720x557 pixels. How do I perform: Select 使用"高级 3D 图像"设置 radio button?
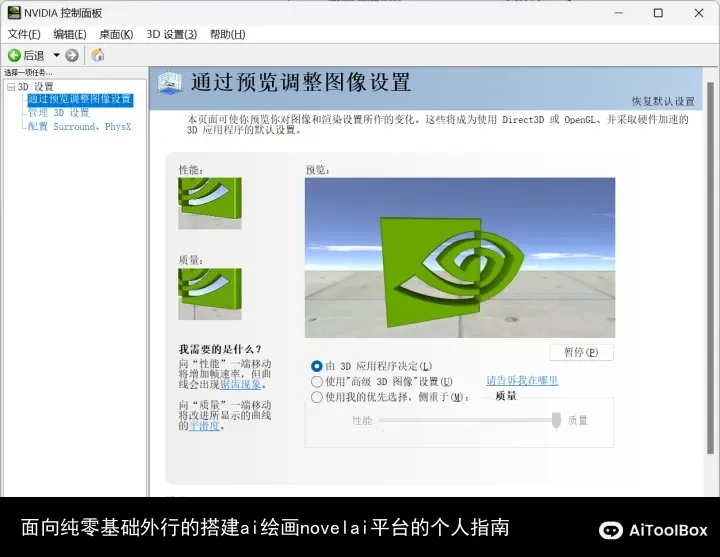pos(316,382)
